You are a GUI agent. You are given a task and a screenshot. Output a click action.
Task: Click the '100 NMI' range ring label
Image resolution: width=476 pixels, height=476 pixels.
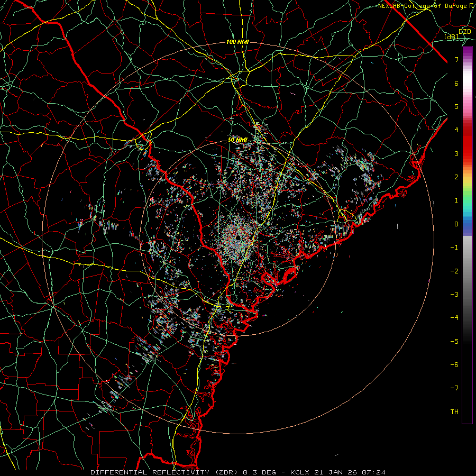(237, 42)
